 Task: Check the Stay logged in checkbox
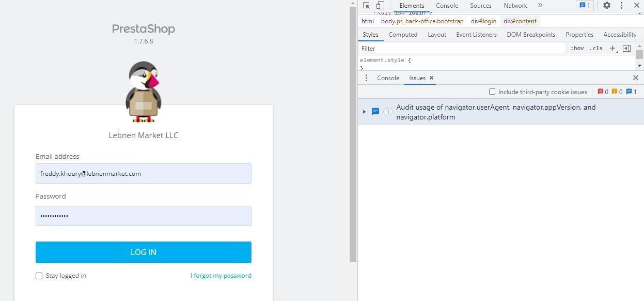(x=39, y=276)
